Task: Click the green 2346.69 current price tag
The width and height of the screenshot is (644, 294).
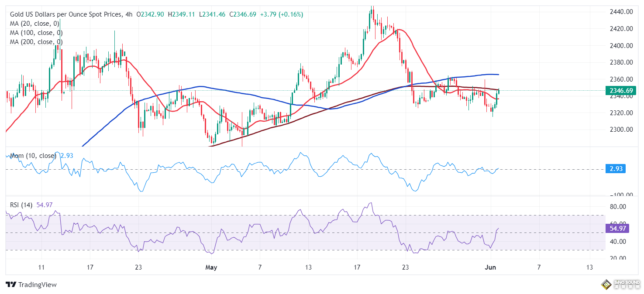Action: [619, 91]
